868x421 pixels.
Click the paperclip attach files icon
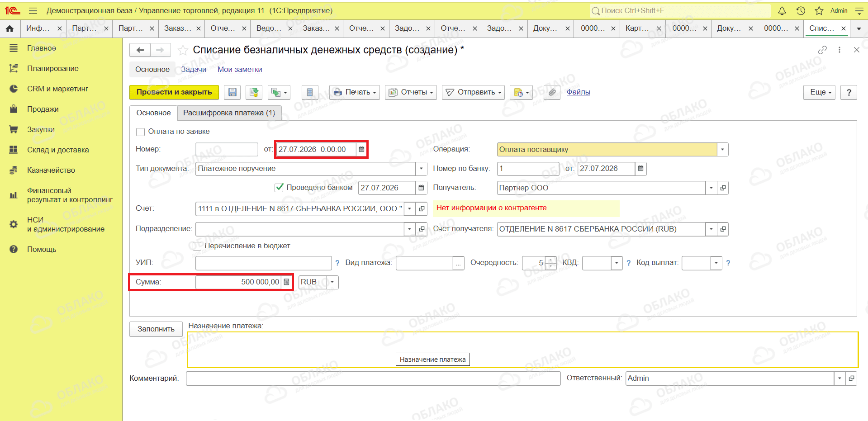[552, 92]
